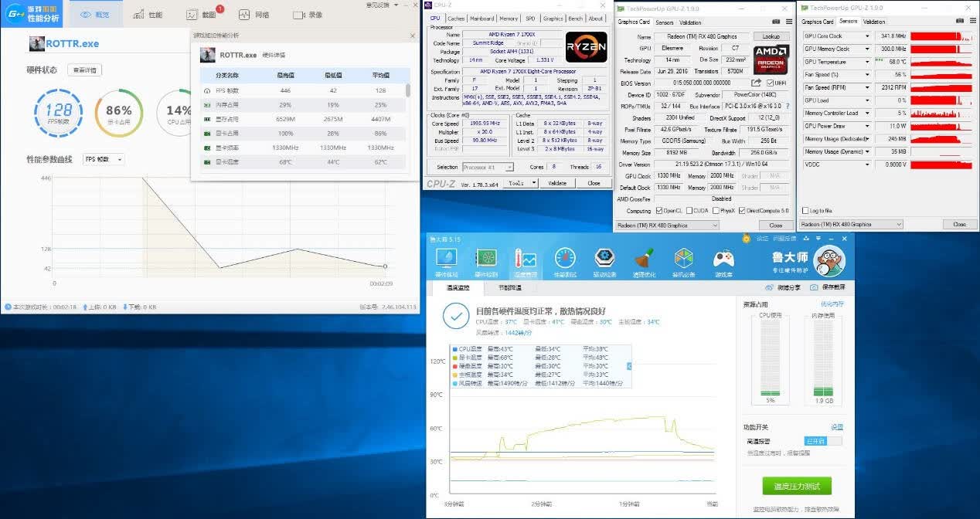Screen dimensions: 980x519
Task: Open the driver detection icon in Ludashi
Action: (x=604, y=262)
